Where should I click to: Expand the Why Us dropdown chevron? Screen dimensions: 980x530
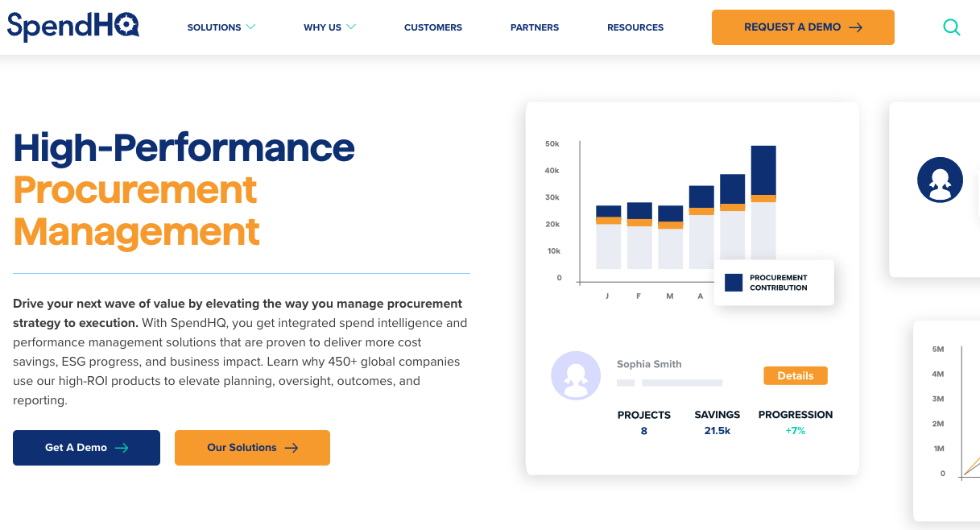[x=351, y=27]
